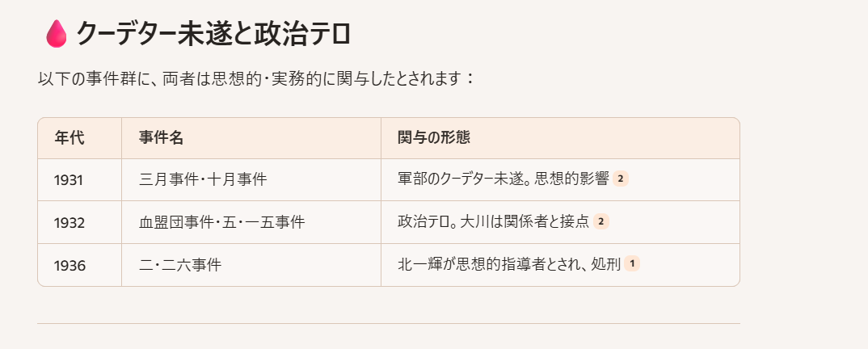868x349 pixels.
Task: Open citation badge 1 in the 1936 row
Action: 632,264
